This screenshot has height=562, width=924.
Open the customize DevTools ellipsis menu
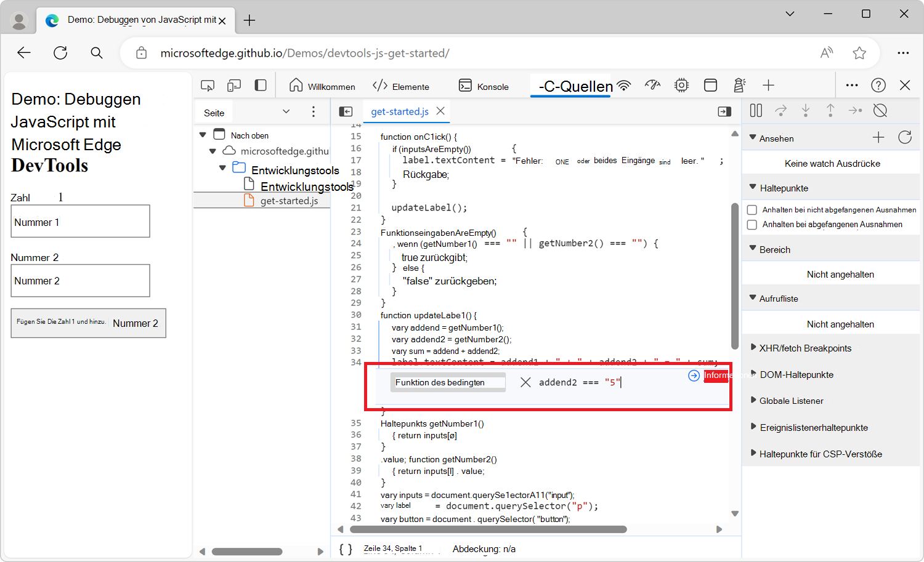[x=852, y=85]
